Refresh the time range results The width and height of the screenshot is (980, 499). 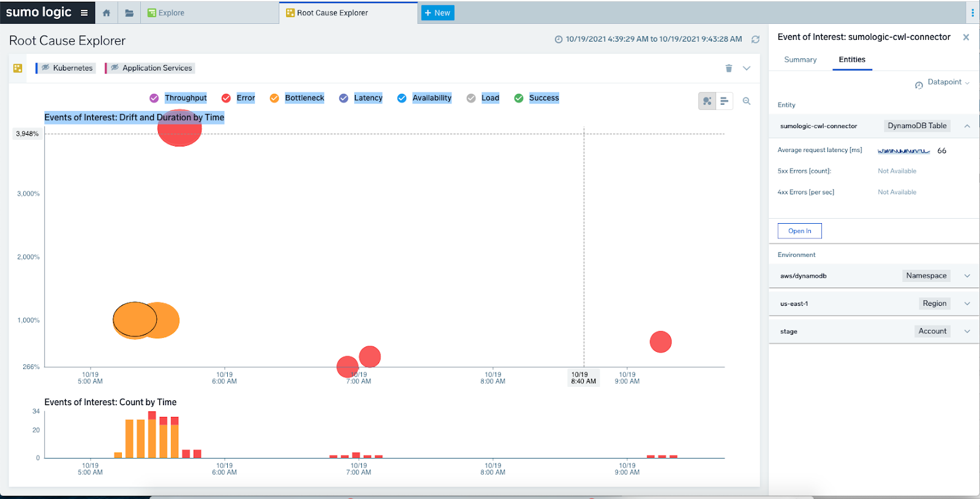click(756, 39)
